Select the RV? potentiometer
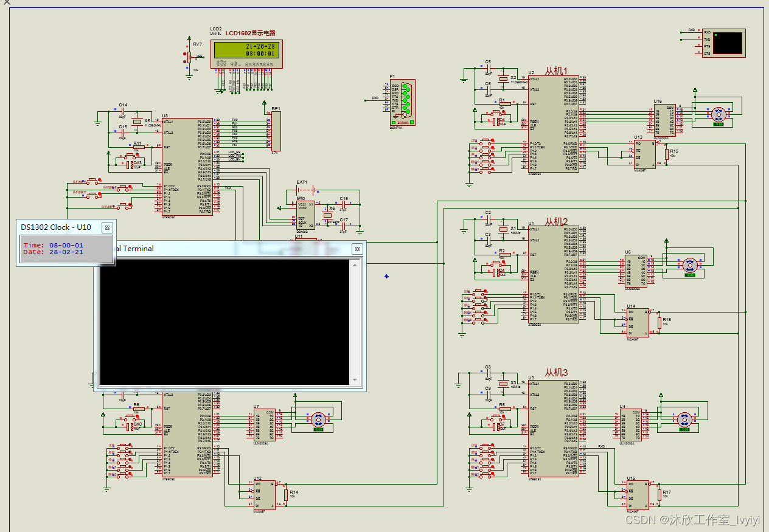Viewport: 769px width, 532px height. [189, 57]
